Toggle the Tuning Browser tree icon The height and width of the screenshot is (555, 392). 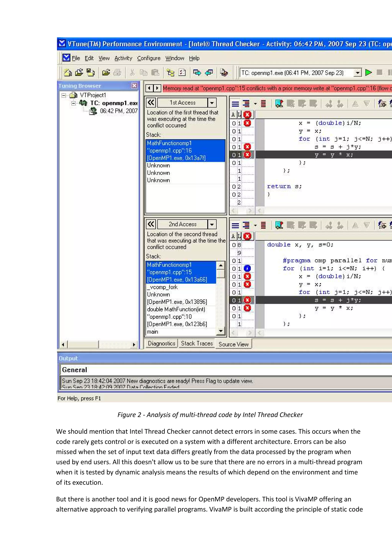point(171,72)
